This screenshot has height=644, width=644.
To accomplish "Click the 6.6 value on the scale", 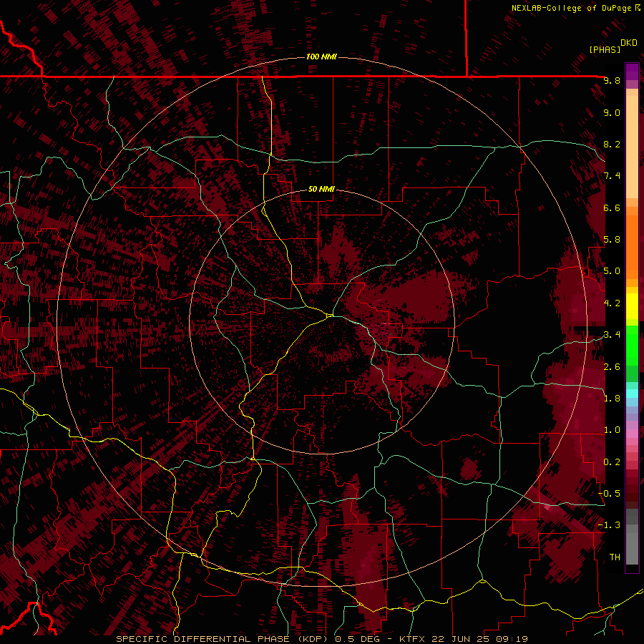I will point(612,208).
